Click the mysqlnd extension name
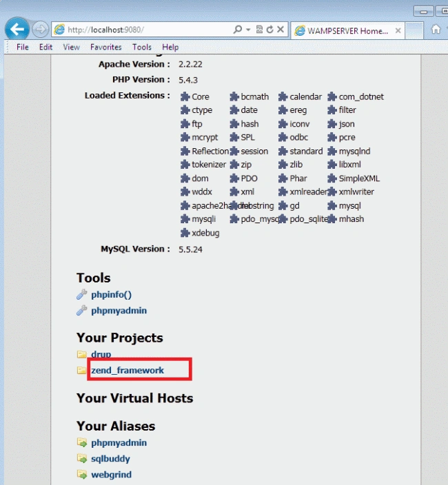This screenshot has height=485, width=448. point(354,152)
